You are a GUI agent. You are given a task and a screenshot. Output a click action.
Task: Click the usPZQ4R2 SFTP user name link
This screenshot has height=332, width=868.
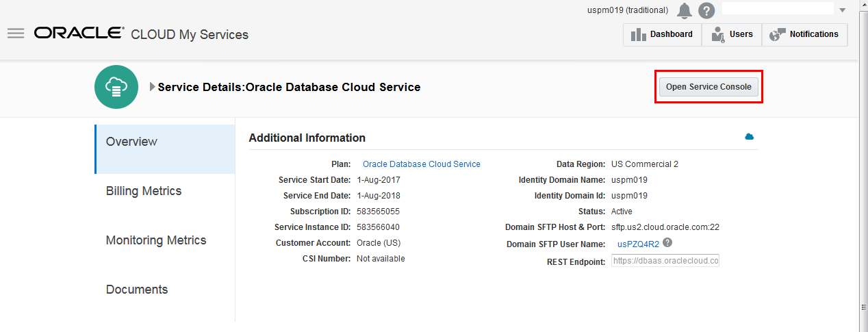(638, 244)
